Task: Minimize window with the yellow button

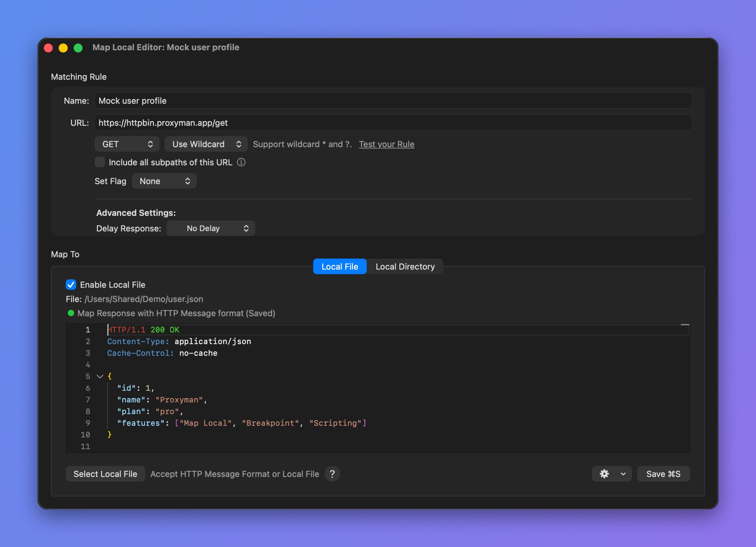Action: click(63, 48)
